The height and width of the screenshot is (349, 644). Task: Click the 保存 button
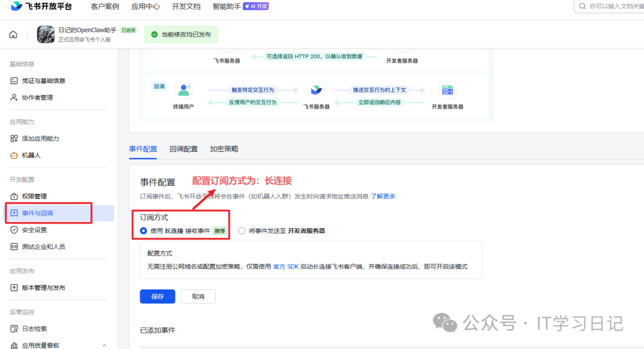[x=157, y=296]
